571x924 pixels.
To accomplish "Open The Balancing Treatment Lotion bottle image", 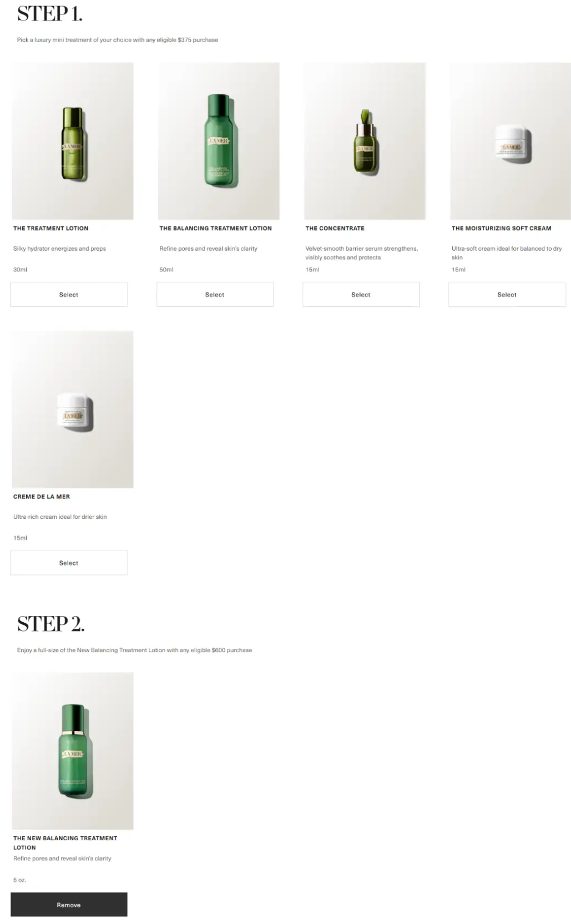I will pos(219,141).
